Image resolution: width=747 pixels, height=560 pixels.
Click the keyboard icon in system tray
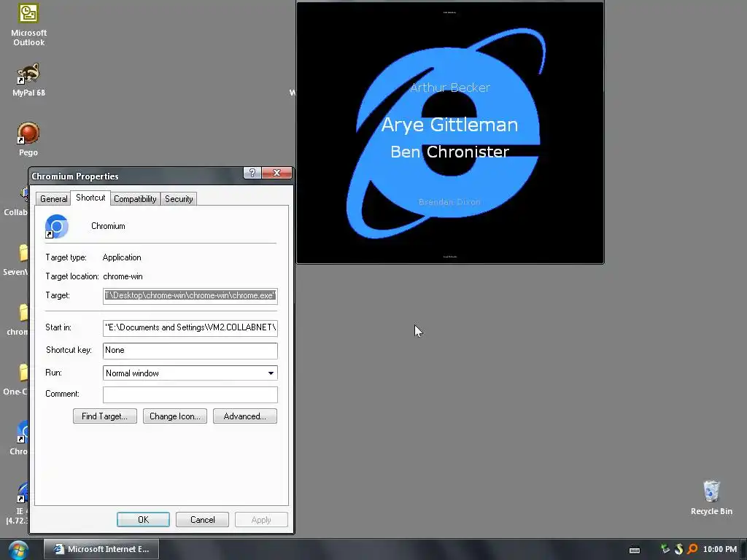[635, 550]
